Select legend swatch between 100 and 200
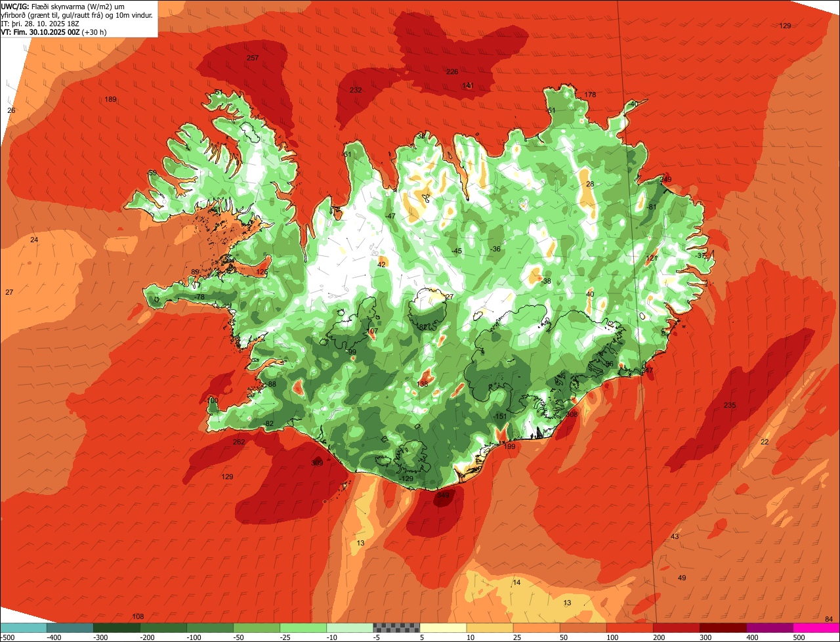Image resolution: width=840 pixels, height=642 pixels. pyautogui.click(x=630, y=628)
